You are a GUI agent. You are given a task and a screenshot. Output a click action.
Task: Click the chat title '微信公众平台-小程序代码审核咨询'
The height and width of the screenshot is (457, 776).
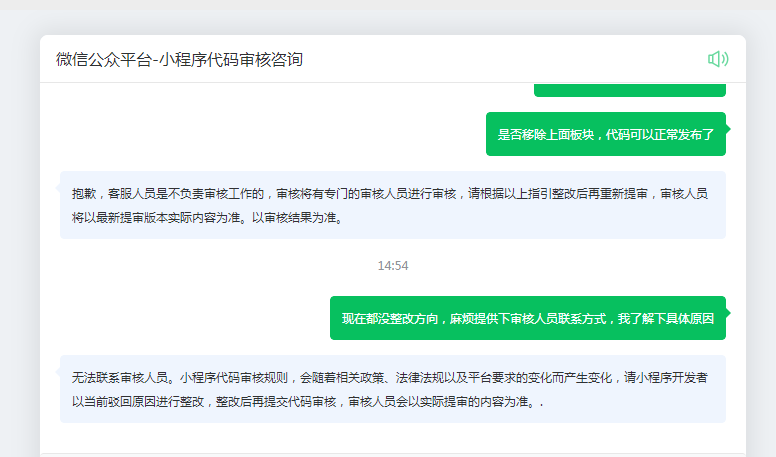point(179,59)
